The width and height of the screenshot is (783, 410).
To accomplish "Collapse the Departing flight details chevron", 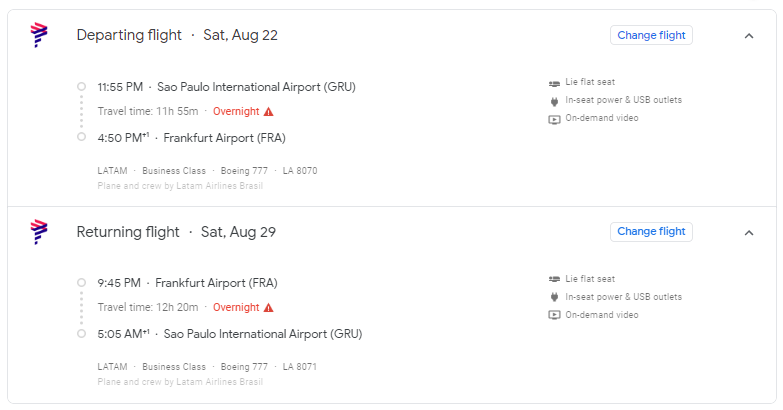I will coord(749,36).
